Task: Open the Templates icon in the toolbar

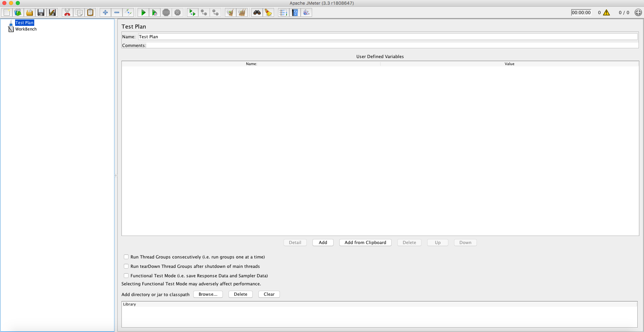Action: tap(18, 13)
